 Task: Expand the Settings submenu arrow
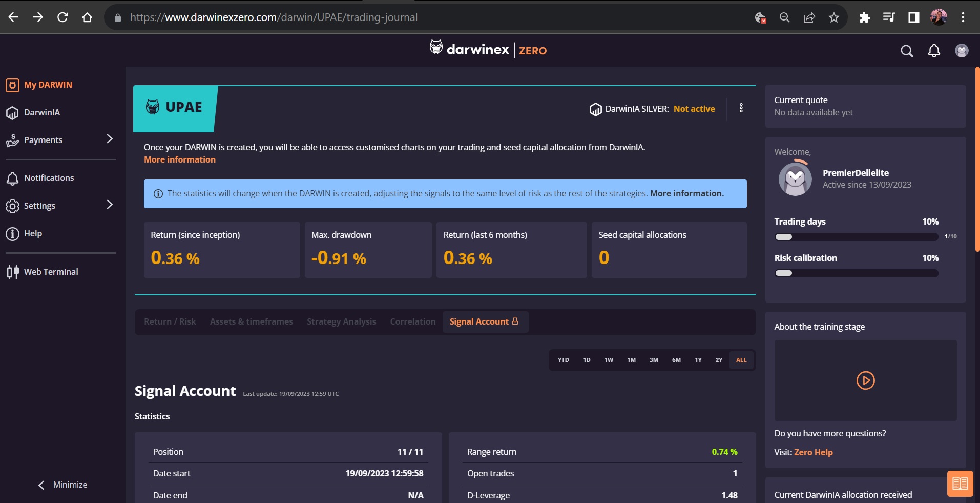(x=109, y=205)
